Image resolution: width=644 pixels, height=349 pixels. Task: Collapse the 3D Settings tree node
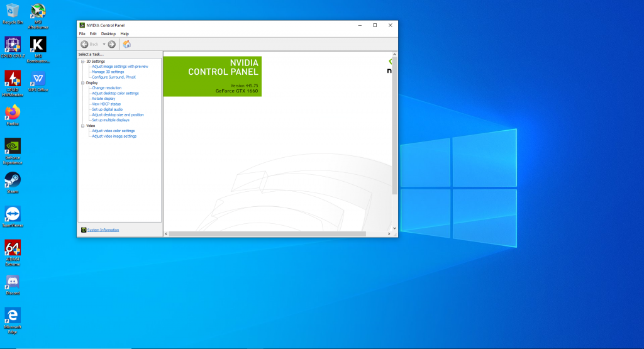click(82, 61)
